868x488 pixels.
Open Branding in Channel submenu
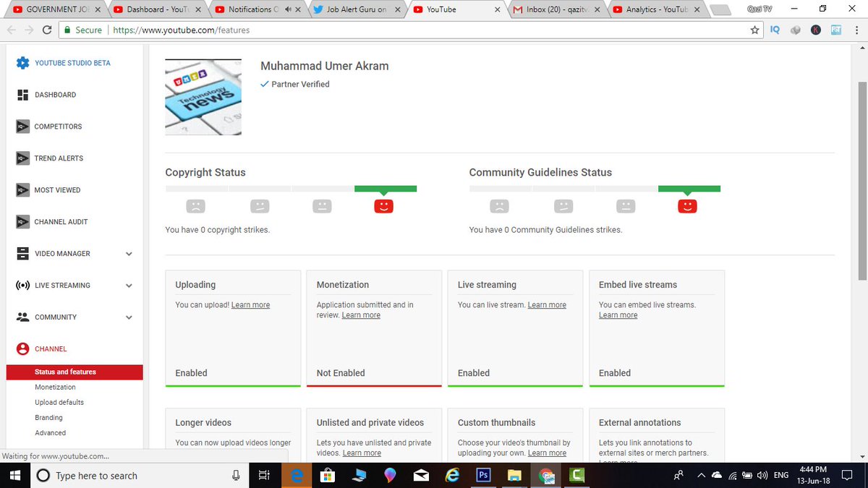point(48,418)
